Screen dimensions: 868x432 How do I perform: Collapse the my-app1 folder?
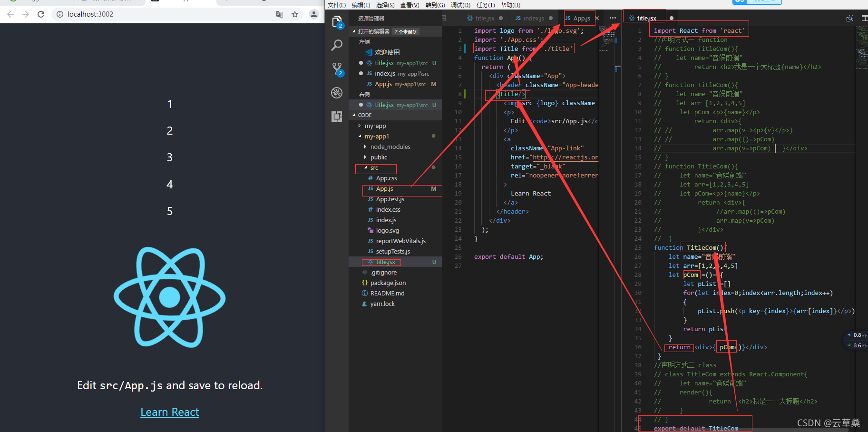377,137
